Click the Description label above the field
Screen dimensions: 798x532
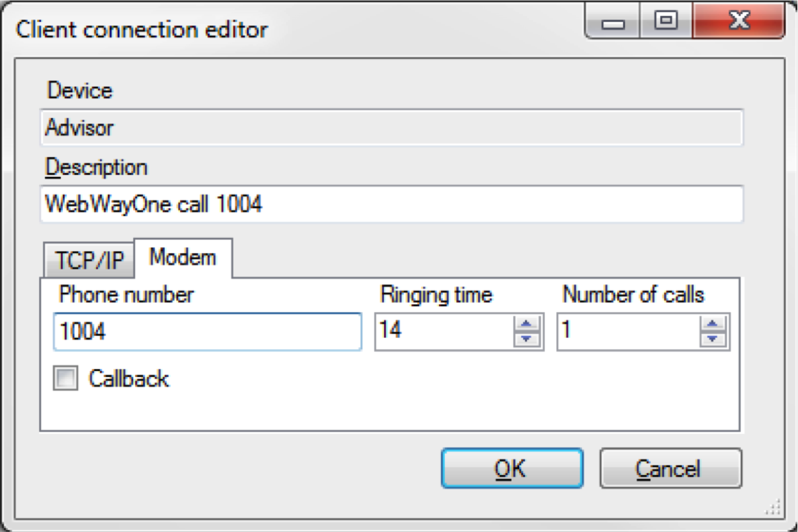96,167
